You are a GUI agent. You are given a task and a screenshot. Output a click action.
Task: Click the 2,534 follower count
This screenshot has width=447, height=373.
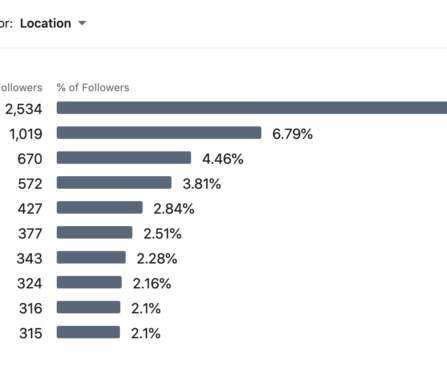click(23, 109)
